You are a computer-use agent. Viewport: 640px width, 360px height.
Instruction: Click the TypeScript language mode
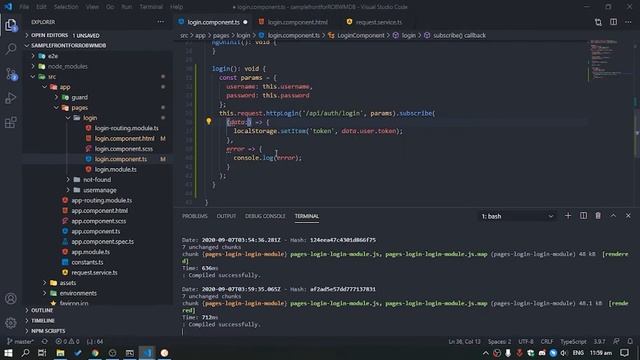point(573,341)
